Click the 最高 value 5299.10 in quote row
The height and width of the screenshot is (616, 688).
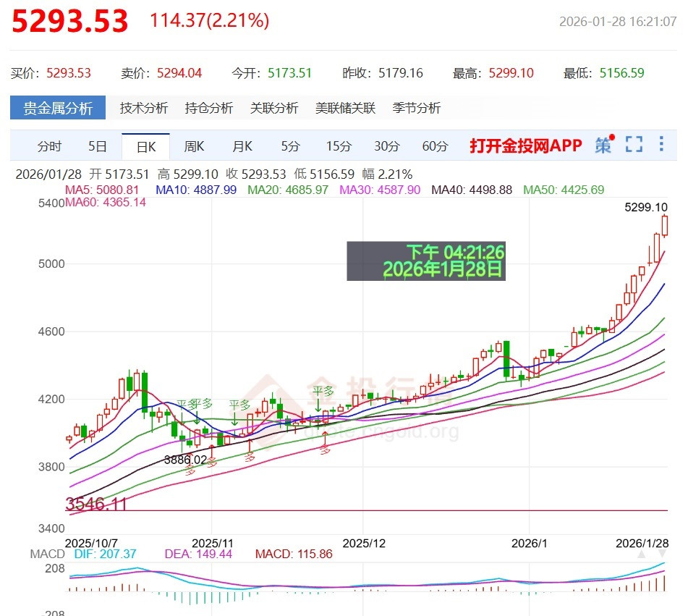click(x=511, y=73)
